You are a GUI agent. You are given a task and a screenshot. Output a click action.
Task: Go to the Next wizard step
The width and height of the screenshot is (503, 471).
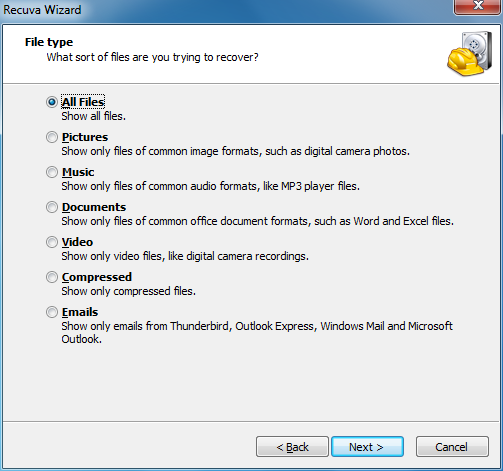[x=367, y=447]
